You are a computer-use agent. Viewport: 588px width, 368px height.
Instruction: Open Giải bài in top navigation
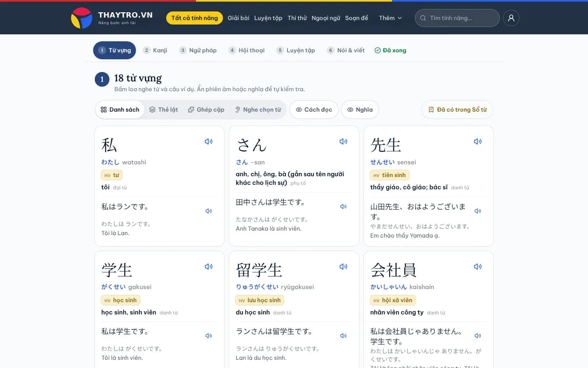point(238,18)
